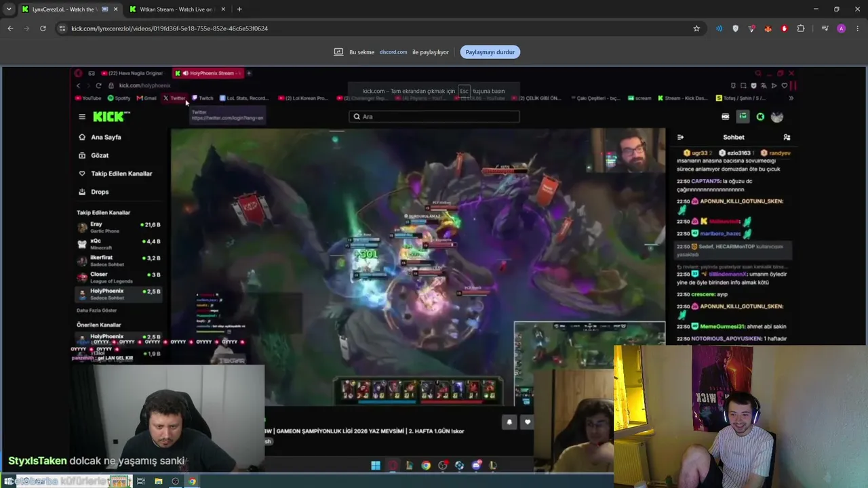The height and width of the screenshot is (488, 868).
Task: Expand hidden bookmarks chevron in shared browser
Action: tap(791, 98)
